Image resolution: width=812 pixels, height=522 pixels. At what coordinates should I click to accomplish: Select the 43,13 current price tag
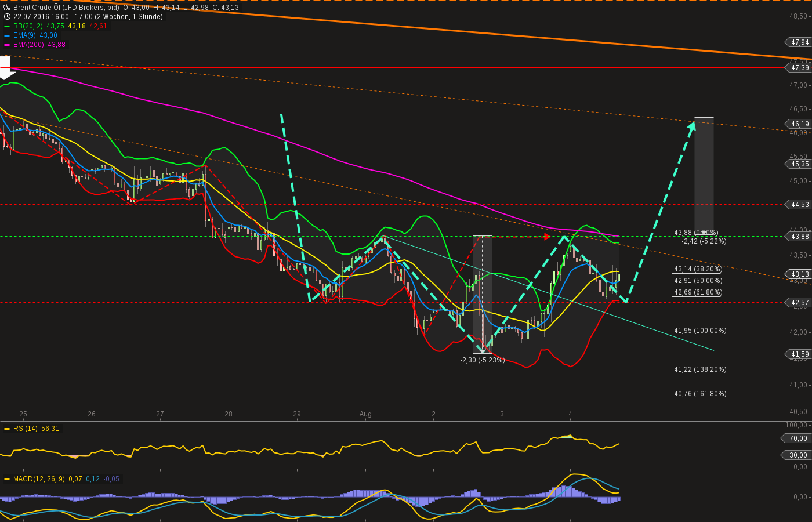pyautogui.click(x=798, y=274)
